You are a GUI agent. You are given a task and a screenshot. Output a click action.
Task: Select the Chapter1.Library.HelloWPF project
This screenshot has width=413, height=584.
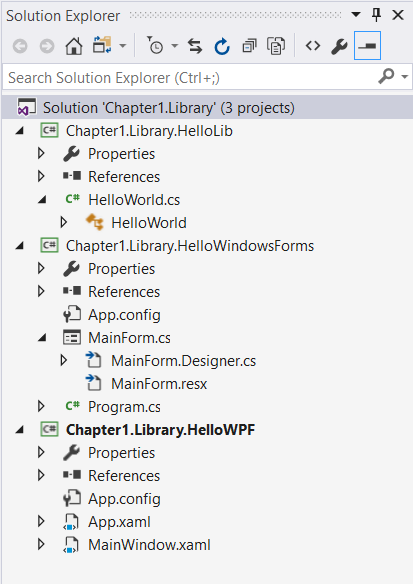coord(161,430)
